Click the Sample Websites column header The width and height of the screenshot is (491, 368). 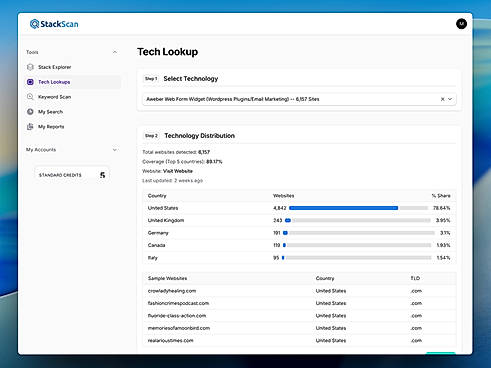(167, 278)
